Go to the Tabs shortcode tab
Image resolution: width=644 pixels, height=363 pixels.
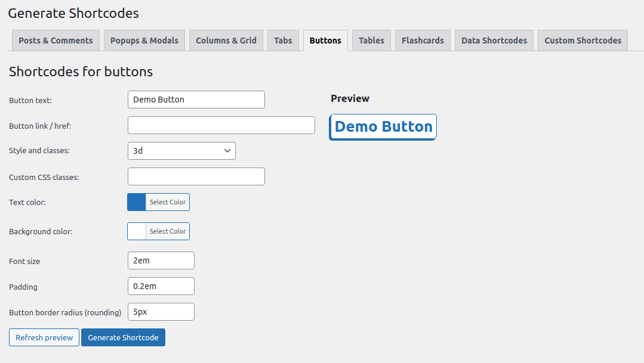click(x=283, y=41)
